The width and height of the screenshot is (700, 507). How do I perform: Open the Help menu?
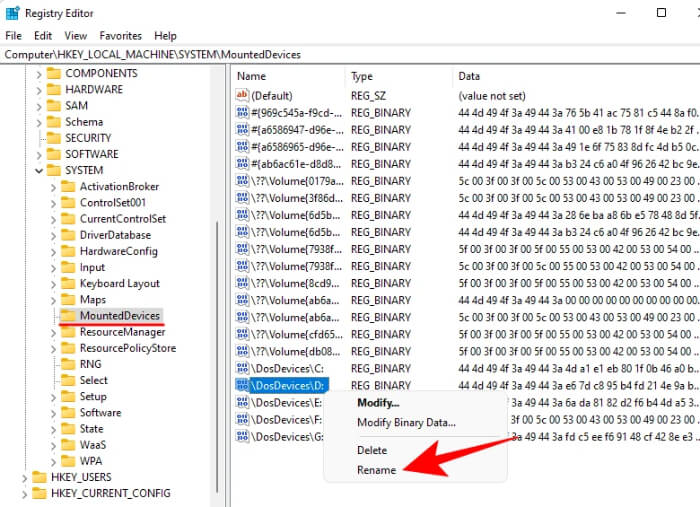[x=166, y=36]
